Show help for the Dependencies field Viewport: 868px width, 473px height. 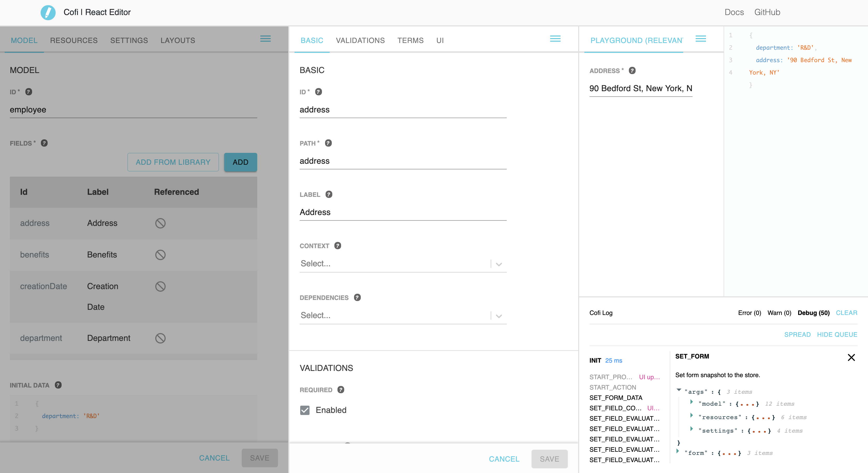click(x=357, y=297)
